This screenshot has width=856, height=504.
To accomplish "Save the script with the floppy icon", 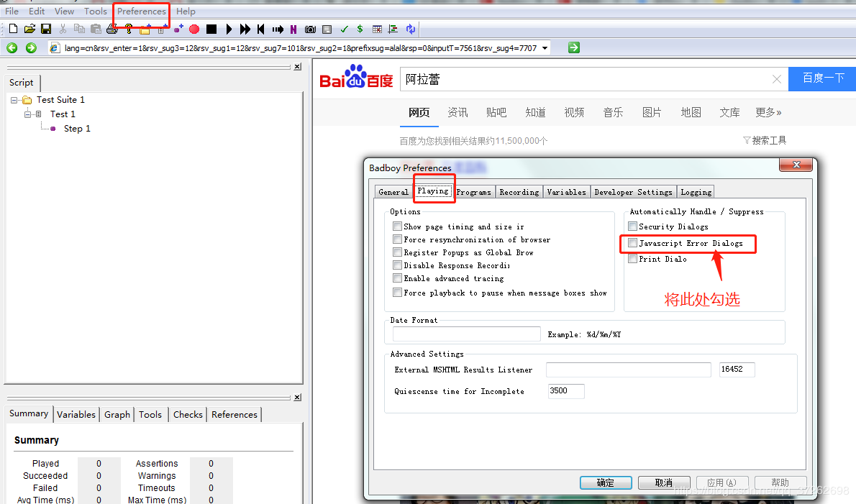I will point(47,29).
